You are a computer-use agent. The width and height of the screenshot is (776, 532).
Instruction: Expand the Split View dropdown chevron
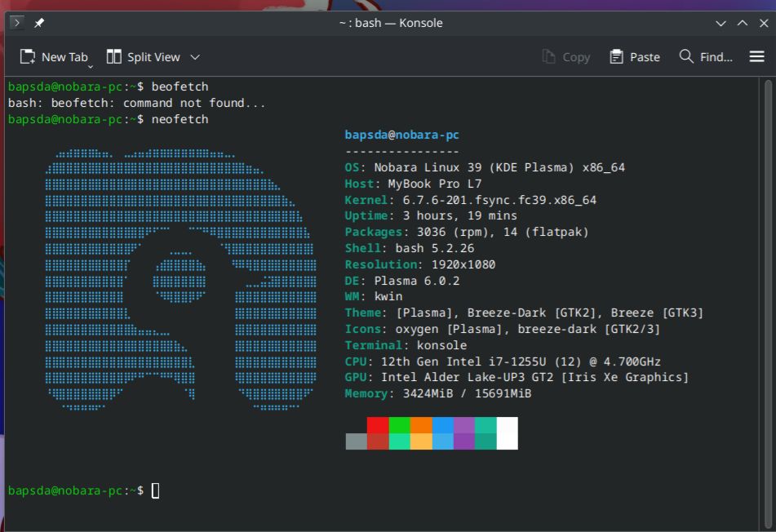195,57
